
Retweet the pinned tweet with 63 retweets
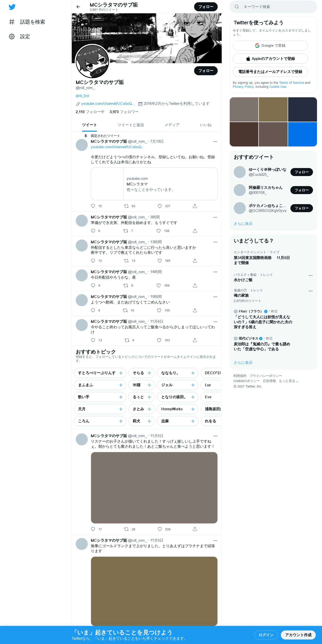[126, 206]
